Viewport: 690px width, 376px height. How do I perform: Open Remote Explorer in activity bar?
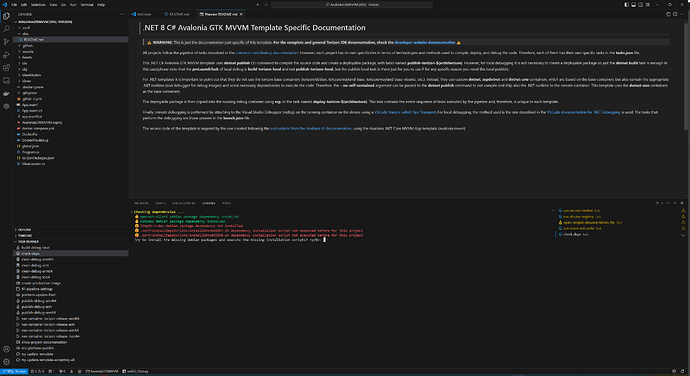tap(6, 81)
